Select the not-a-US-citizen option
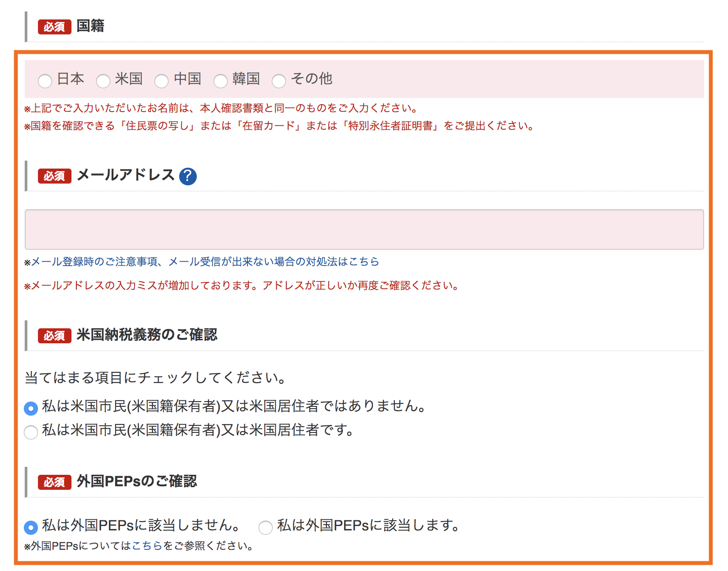Image resolution: width=728 pixels, height=571 pixels. tap(30, 409)
